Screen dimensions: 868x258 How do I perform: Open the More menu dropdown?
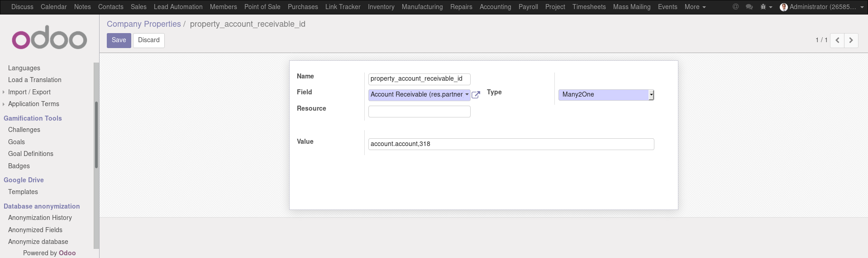coord(695,7)
